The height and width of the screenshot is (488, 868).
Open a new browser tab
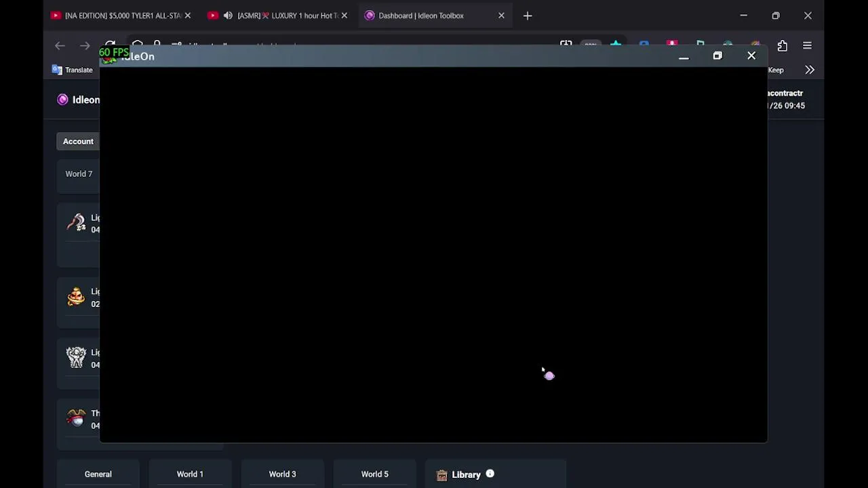[x=528, y=16]
